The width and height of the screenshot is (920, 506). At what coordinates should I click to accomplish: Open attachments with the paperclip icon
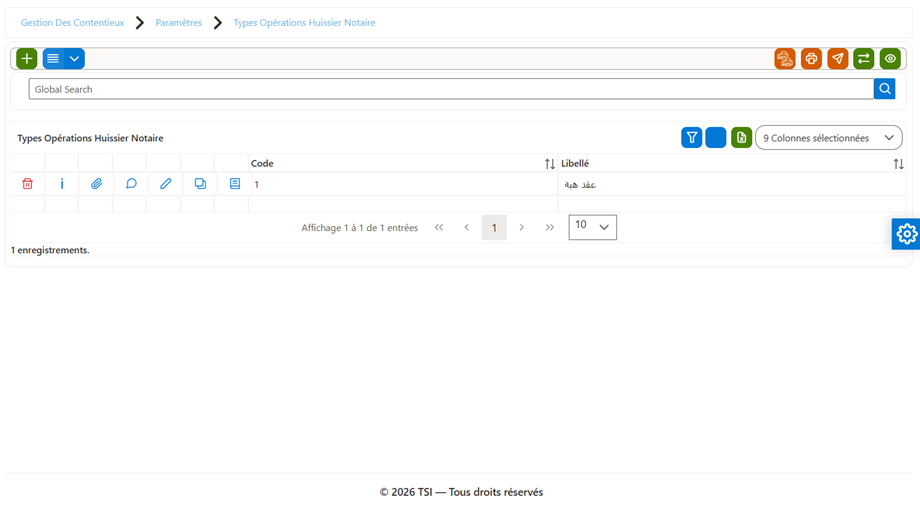click(96, 184)
